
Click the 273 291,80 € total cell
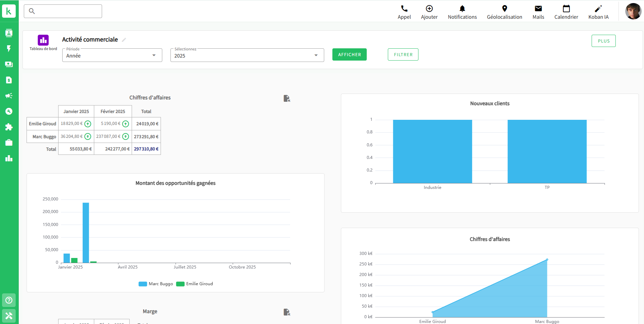(x=146, y=136)
